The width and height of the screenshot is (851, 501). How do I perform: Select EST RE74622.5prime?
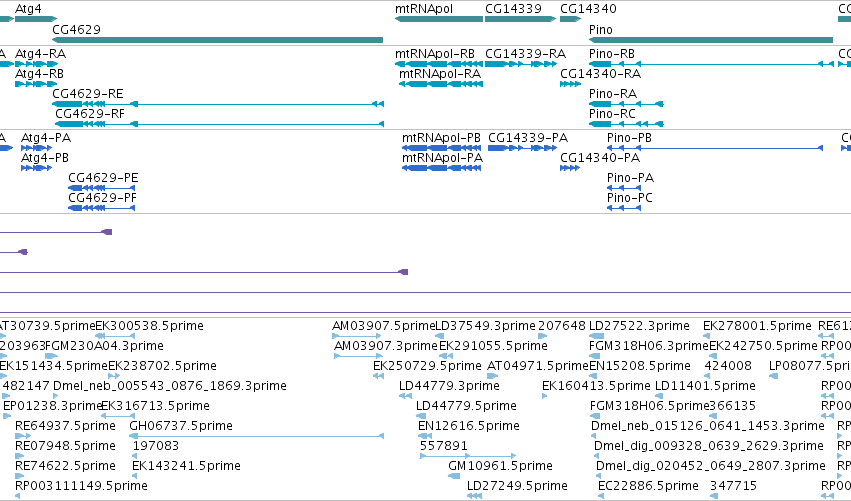65,466
